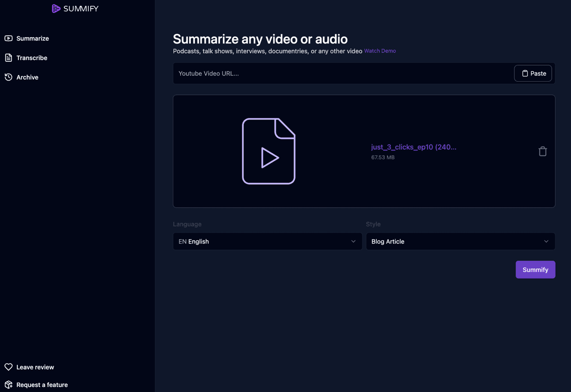Image resolution: width=571 pixels, height=392 pixels.
Task: Click the Paste button
Action: pos(533,73)
